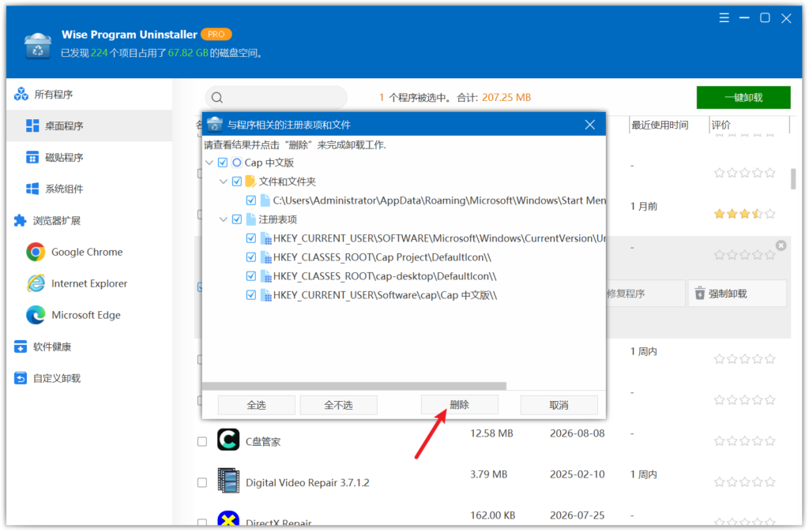Click the Google Chrome icon
Screen dimensions: 809x532
pos(36,252)
